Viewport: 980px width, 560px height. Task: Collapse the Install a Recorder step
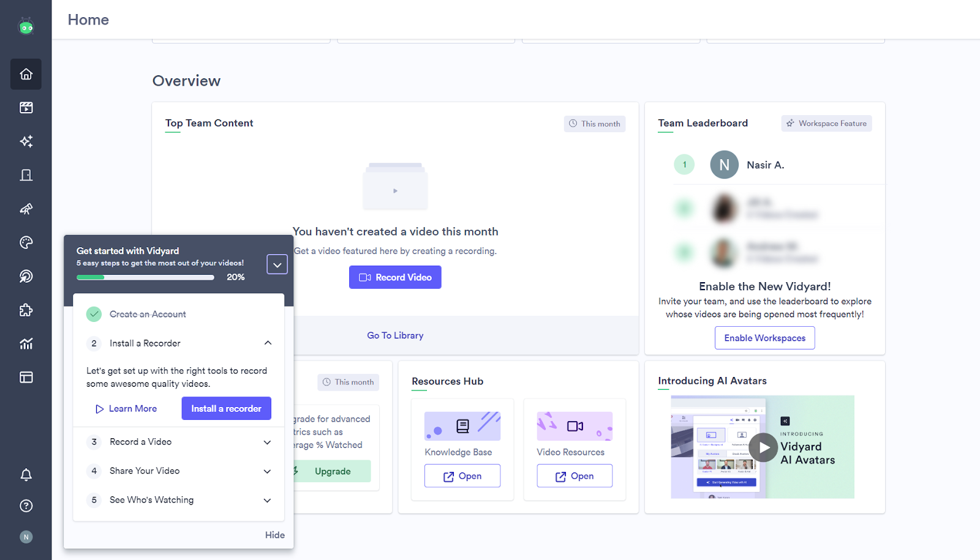tap(268, 343)
